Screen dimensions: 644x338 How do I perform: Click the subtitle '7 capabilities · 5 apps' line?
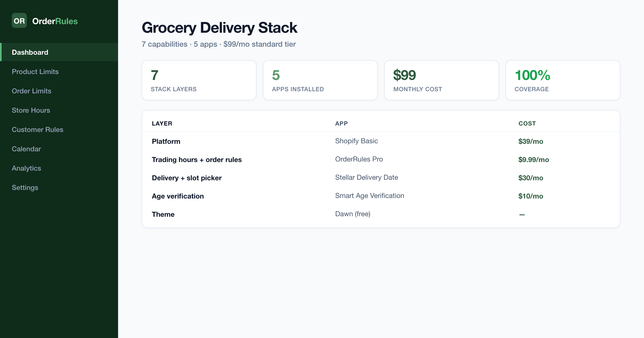pos(219,44)
